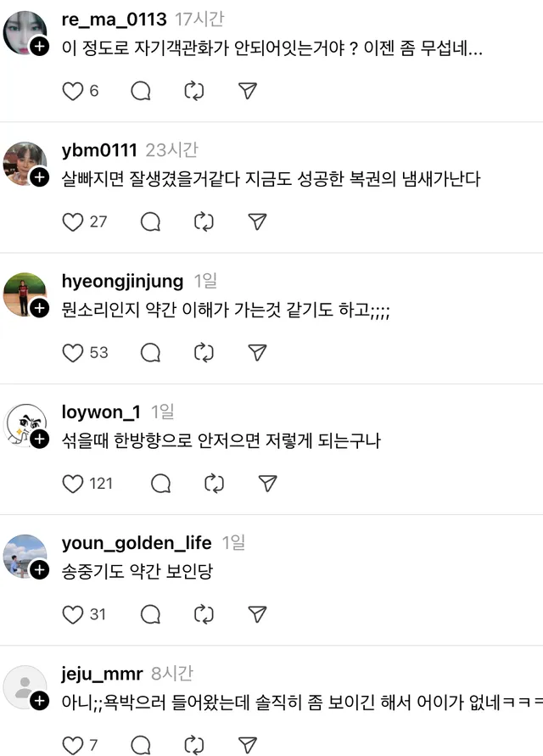Like the comment by re_ma_0113

74,91
